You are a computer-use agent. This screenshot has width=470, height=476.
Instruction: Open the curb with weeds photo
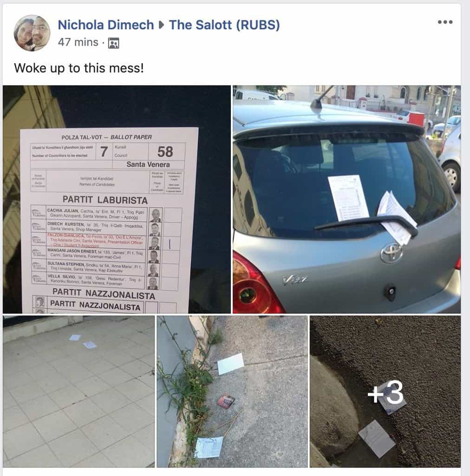pyautogui.click(x=232, y=391)
